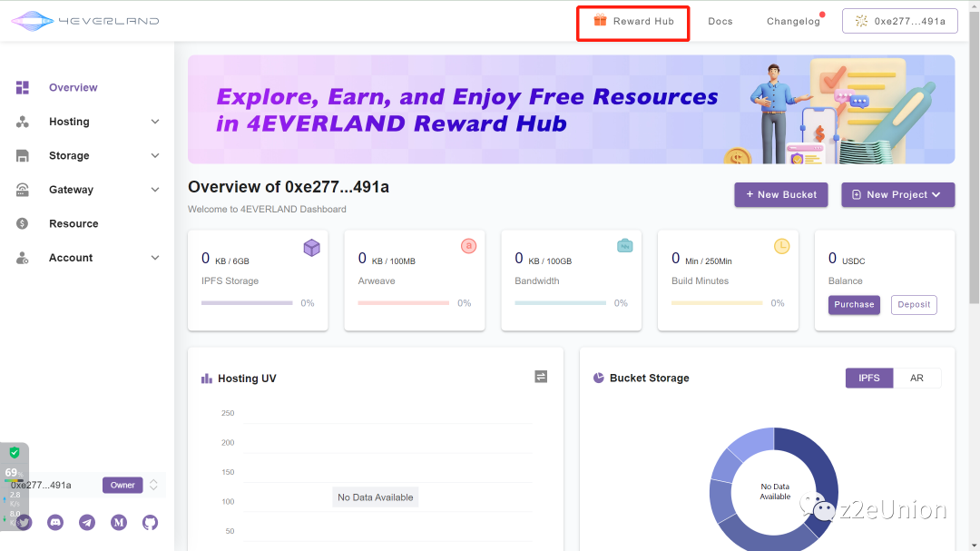
Task: Open the Reward Hub page
Action: (x=633, y=21)
